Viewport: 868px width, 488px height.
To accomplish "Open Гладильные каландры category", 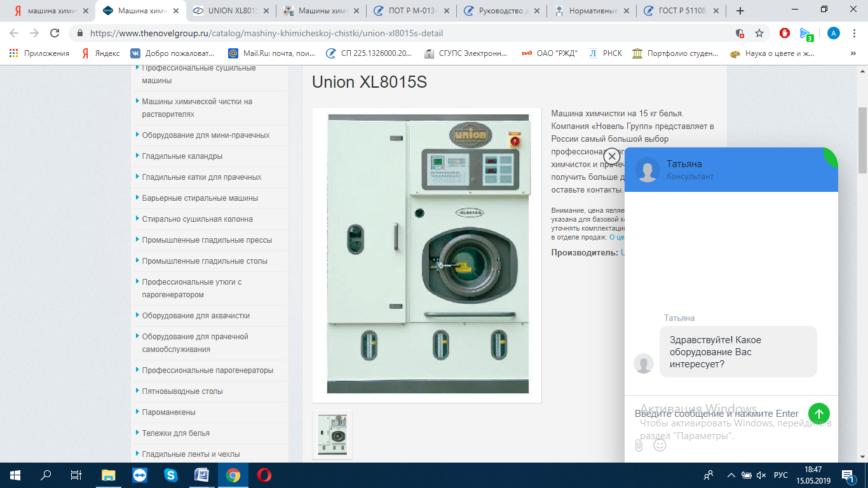I will click(182, 156).
